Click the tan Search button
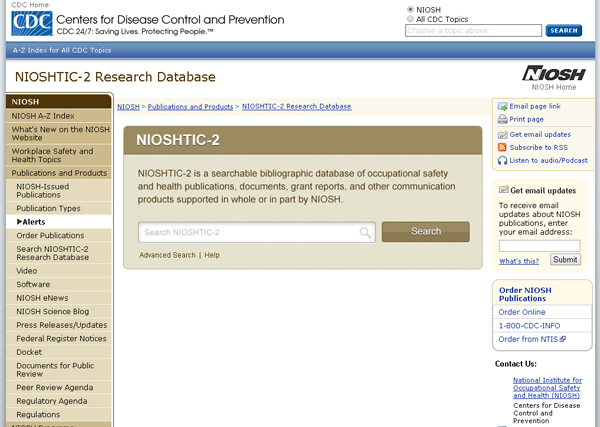This screenshot has width=600, height=427. (x=426, y=231)
